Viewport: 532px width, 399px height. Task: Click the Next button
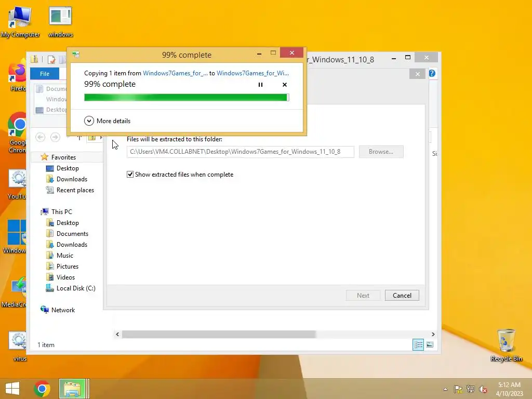(363, 295)
